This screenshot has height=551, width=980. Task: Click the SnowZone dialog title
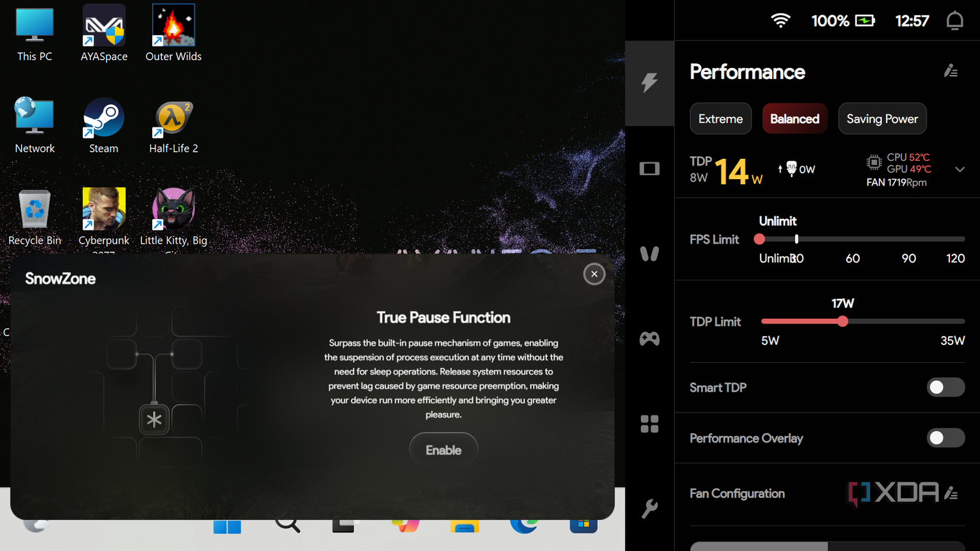coord(60,278)
